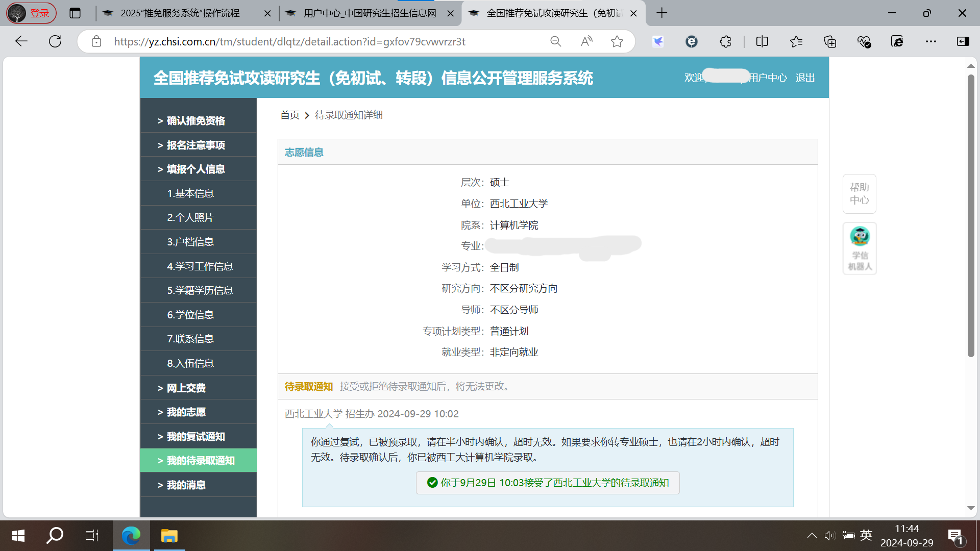The width and height of the screenshot is (980, 551).
Task: Click the scrollbar down arrow
Action: 971,508
